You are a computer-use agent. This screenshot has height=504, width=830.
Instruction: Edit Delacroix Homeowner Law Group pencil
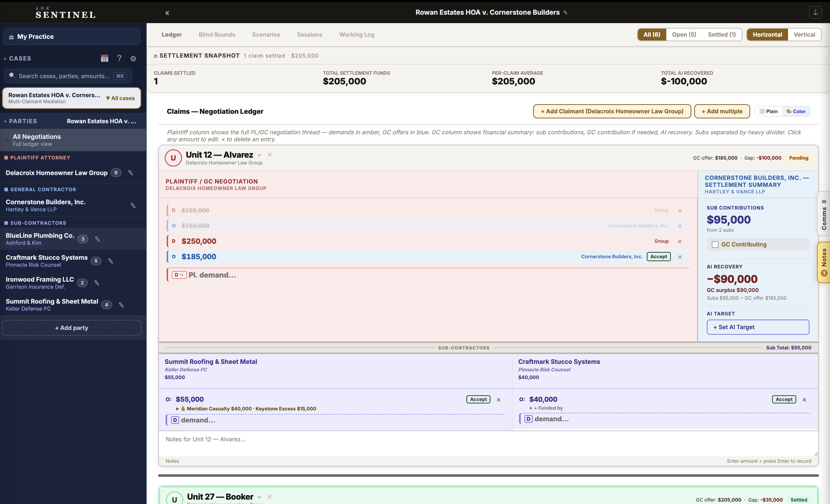pyautogui.click(x=131, y=173)
